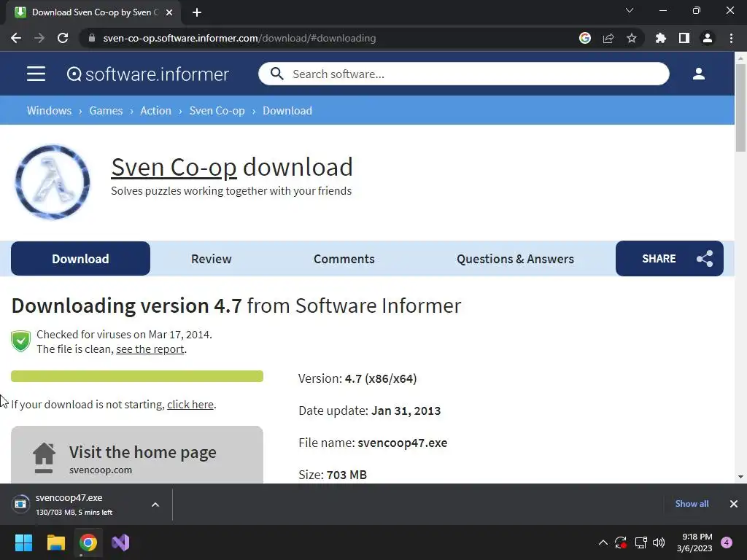Open Visual Studio from the taskbar
Image resolution: width=747 pixels, height=560 pixels.
[x=120, y=542]
